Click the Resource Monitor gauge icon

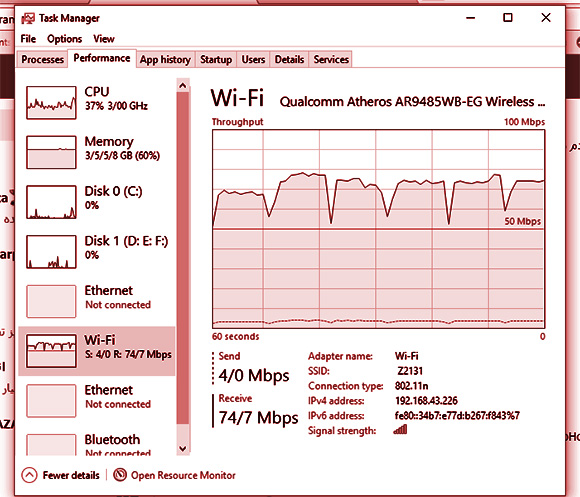120,475
